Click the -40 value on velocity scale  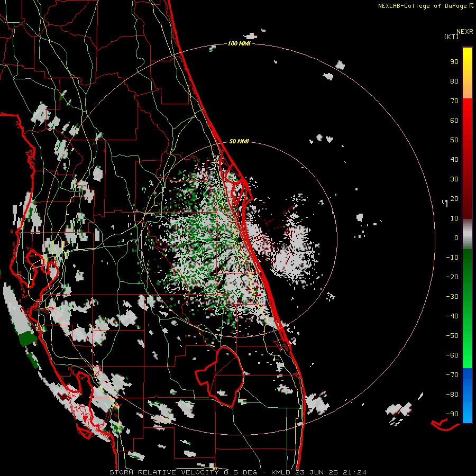[452, 316]
